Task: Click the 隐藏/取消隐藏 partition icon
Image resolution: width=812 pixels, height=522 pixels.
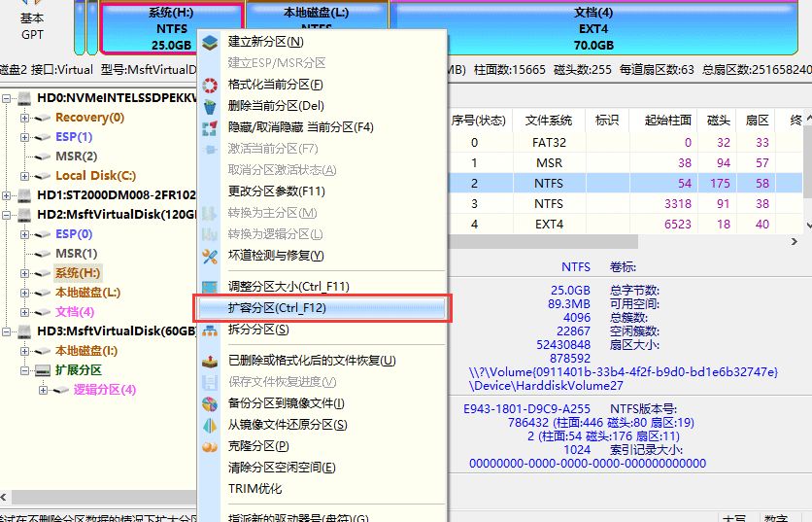Action: point(210,127)
